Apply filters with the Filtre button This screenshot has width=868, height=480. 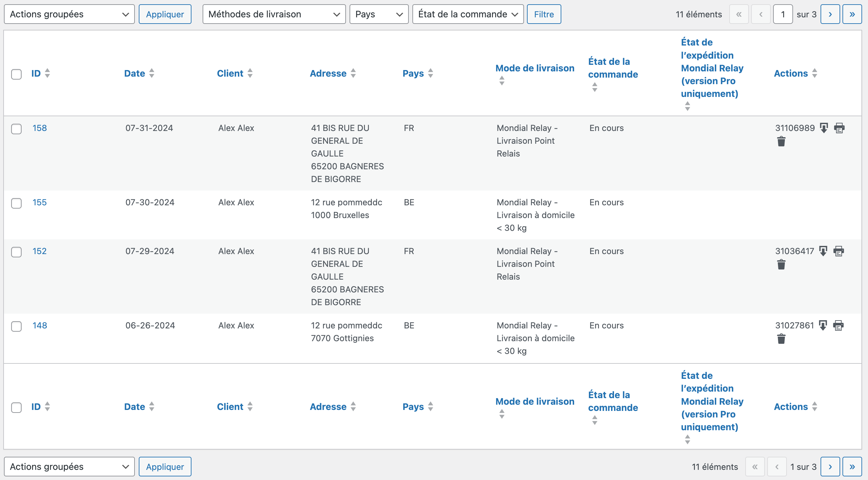pos(544,14)
